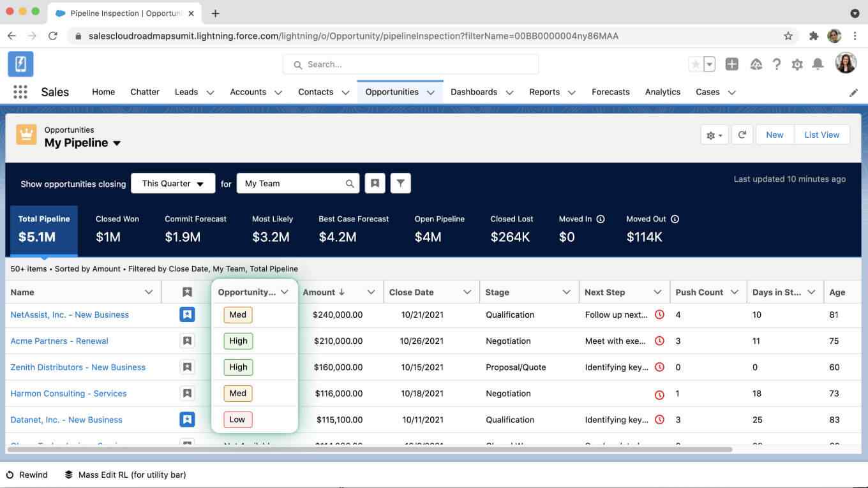Open the Amount column header menu
This screenshot has height=488, width=868.
(x=371, y=292)
